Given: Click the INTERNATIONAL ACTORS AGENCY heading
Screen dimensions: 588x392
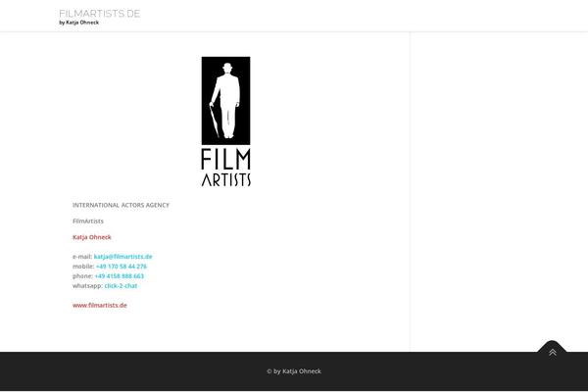Looking at the screenshot, I should pos(121,205).
